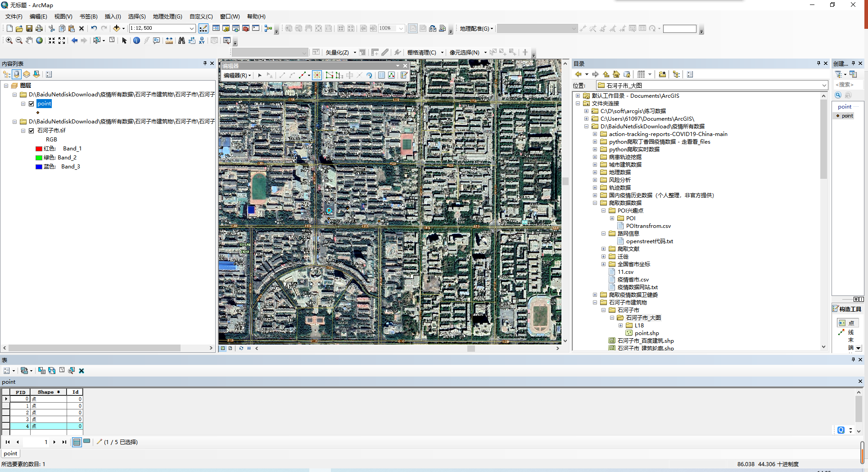Image resolution: width=868 pixels, height=472 pixels.
Task: Click the Add Data icon
Action: [117, 28]
